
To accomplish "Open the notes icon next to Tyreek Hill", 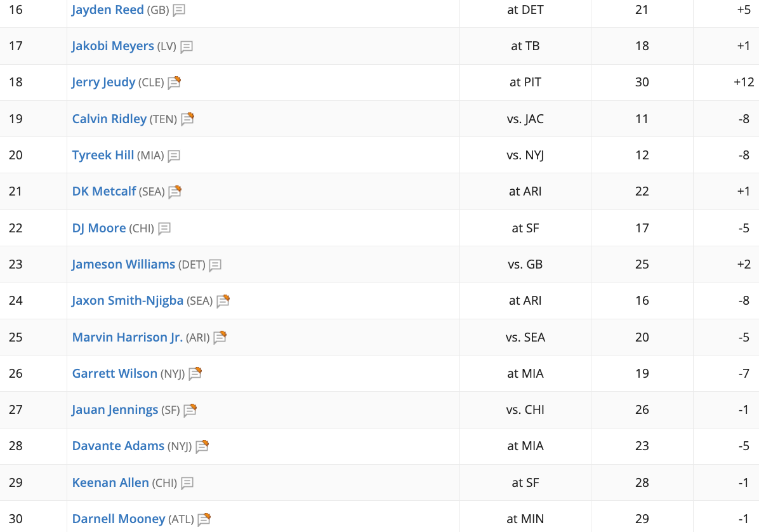I will [174, 156].
